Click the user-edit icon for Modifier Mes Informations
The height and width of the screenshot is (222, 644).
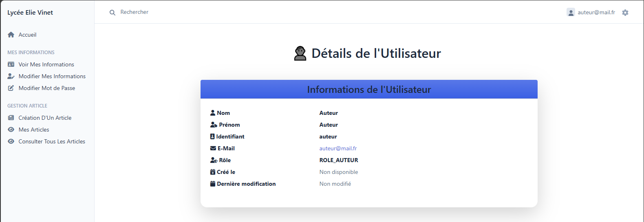[11, 76]
